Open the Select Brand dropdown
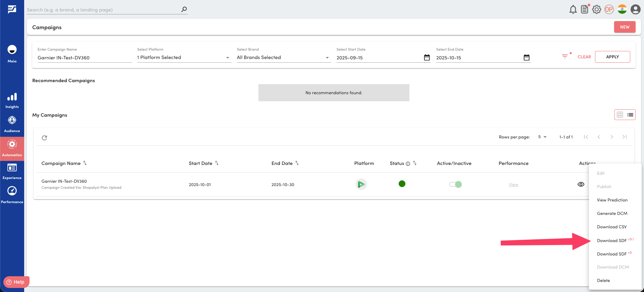 [x=284, y=57]
